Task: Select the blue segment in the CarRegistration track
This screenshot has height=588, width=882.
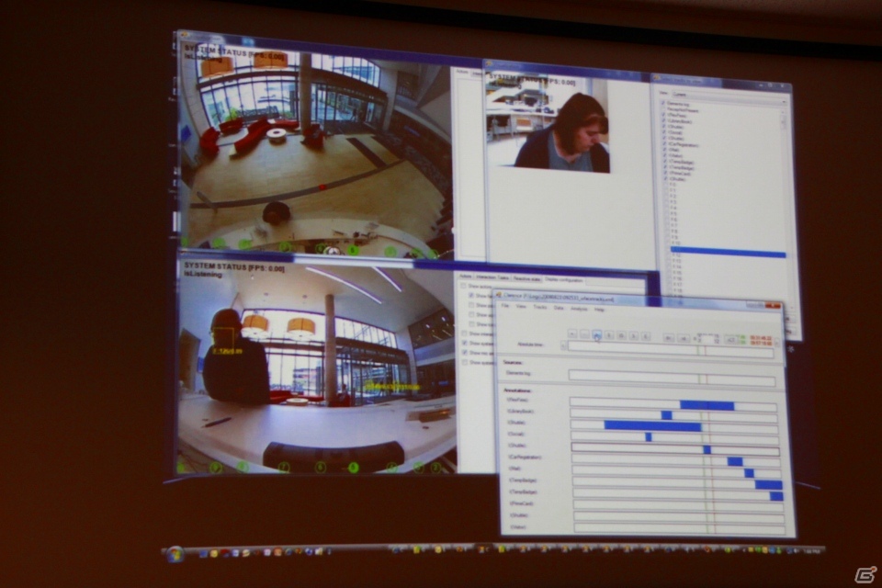Action: pyautogui.click(x=735, y=461)
